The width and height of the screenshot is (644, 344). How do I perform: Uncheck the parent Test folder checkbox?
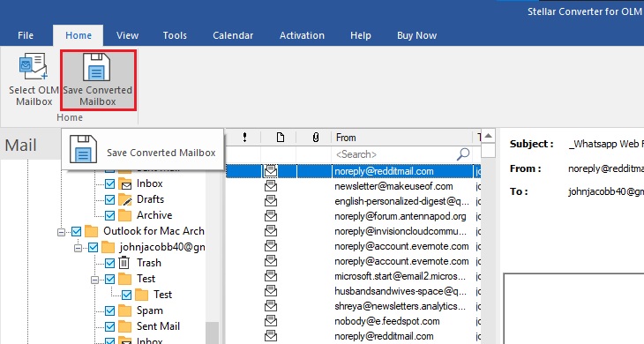(109, 279)
